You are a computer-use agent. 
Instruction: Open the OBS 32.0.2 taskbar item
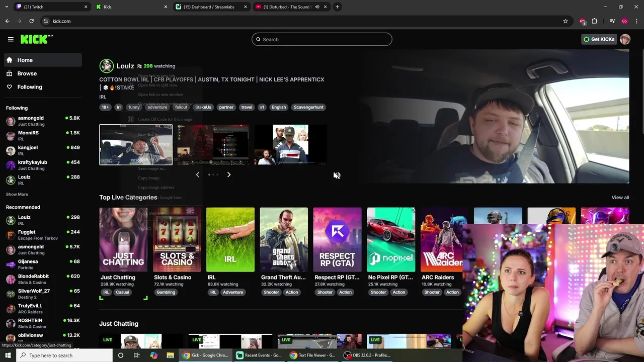(x=368, y=355)
